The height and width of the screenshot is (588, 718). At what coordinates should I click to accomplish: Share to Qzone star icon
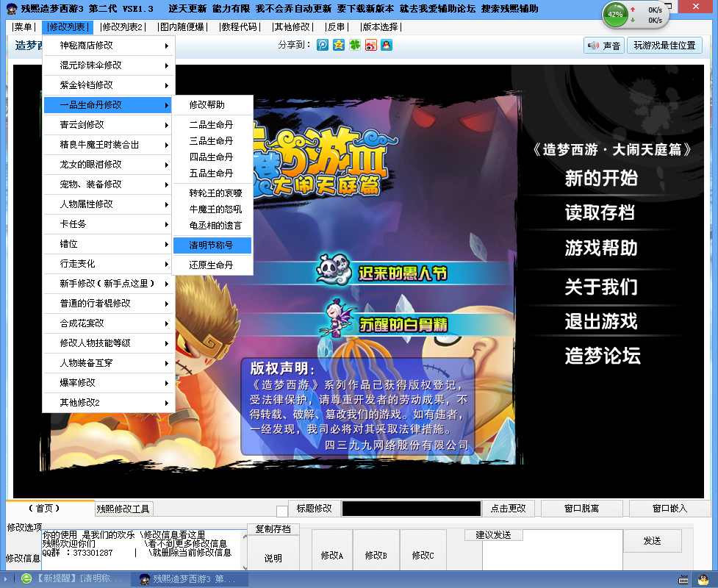click(338, 45)
